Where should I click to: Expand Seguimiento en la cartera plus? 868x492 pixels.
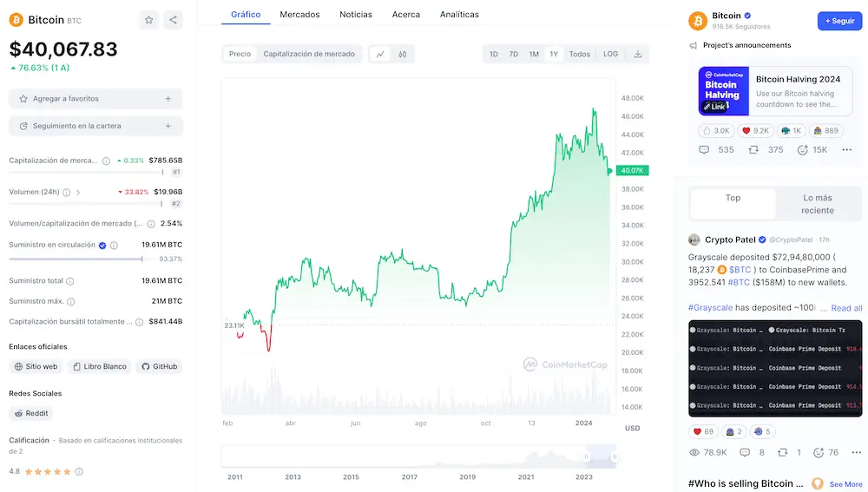coord(168,126)
